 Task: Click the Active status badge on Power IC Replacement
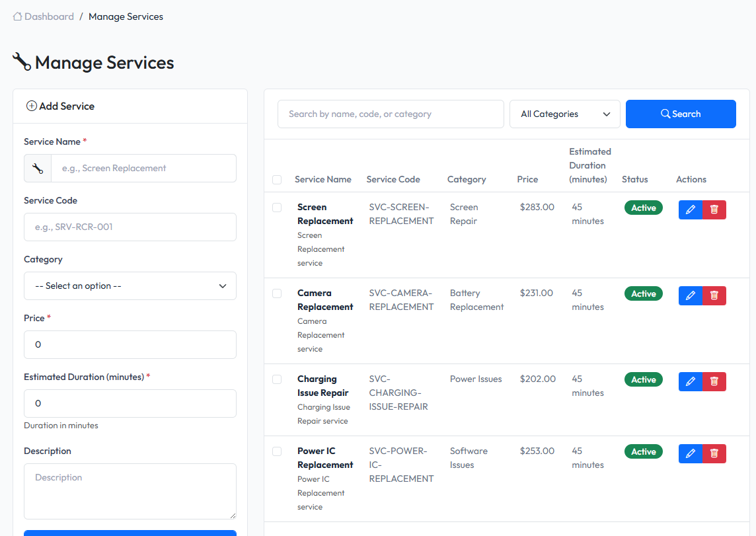tap(643, 451)
